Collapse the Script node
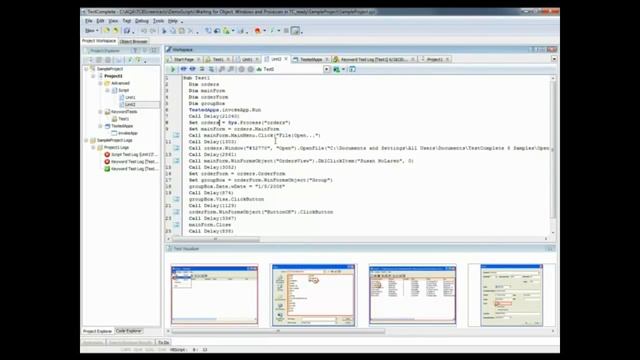 click(108, 90)
